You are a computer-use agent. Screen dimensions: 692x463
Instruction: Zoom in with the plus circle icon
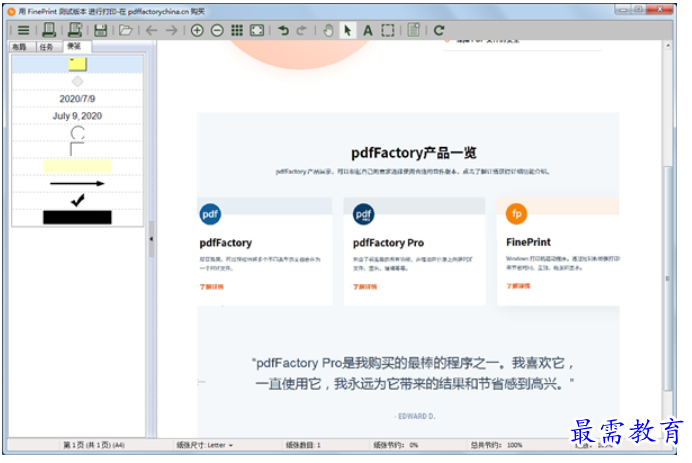197,30
